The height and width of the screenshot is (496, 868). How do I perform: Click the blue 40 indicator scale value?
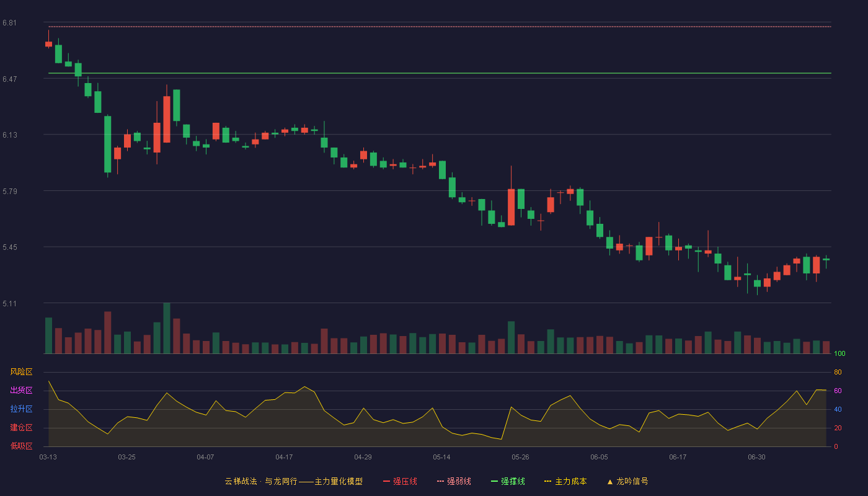(838, 409)
